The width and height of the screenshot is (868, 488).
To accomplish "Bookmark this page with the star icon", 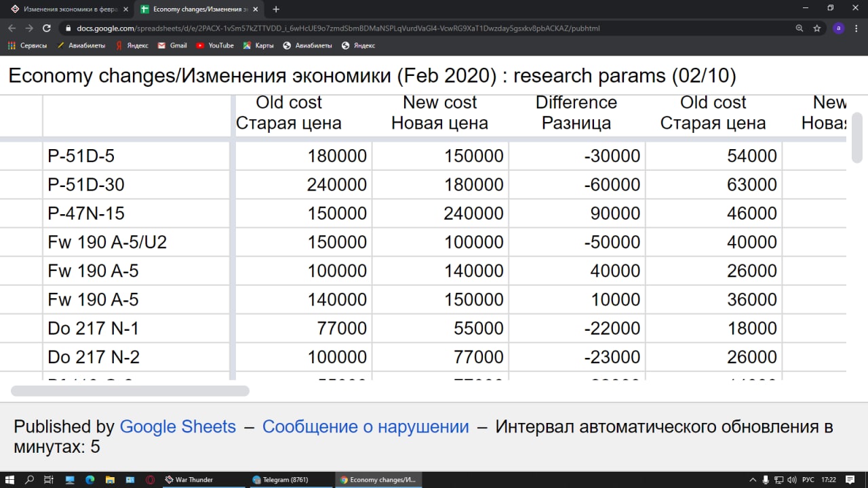I will click(817, 28).
